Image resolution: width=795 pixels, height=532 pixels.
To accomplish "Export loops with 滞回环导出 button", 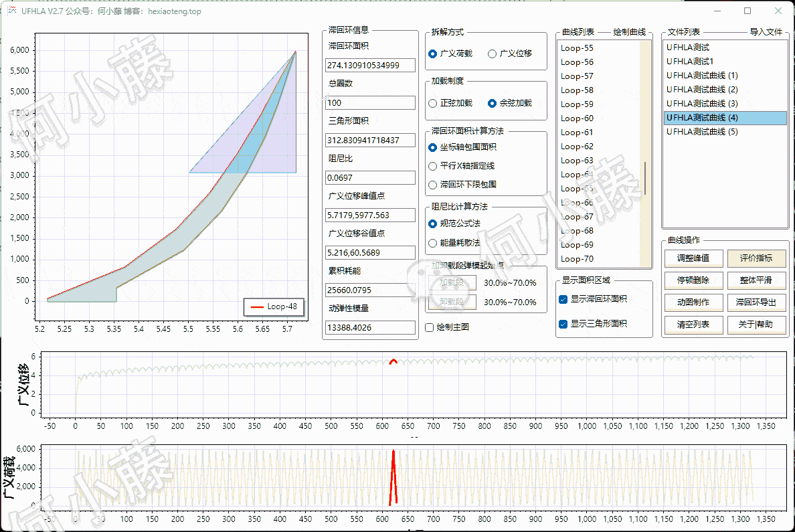I will point(755,302).
